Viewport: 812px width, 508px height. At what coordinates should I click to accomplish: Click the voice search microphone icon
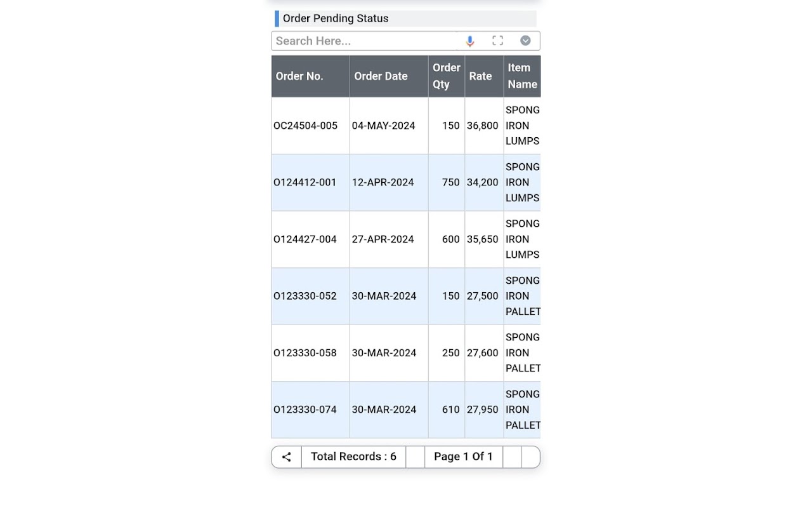pyautogui.click(x=470, y=41)
